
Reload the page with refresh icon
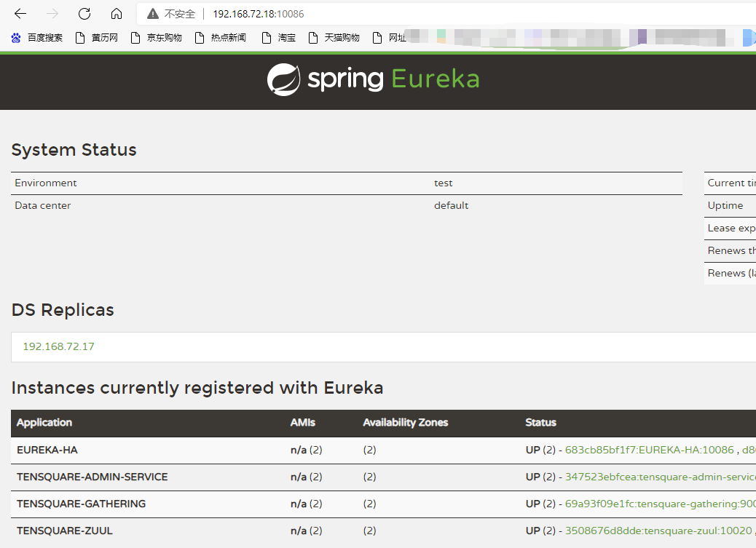pyautogui.click(x=84, y=14)
